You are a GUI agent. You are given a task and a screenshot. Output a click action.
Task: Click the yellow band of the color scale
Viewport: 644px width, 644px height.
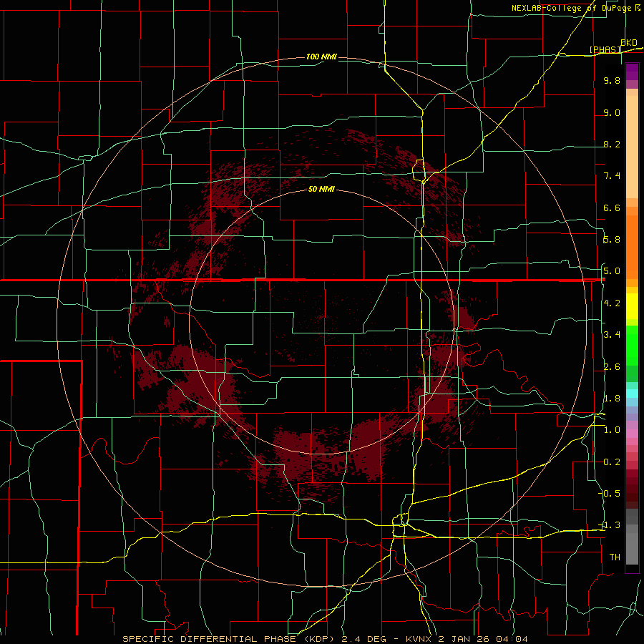coord(632,306)
